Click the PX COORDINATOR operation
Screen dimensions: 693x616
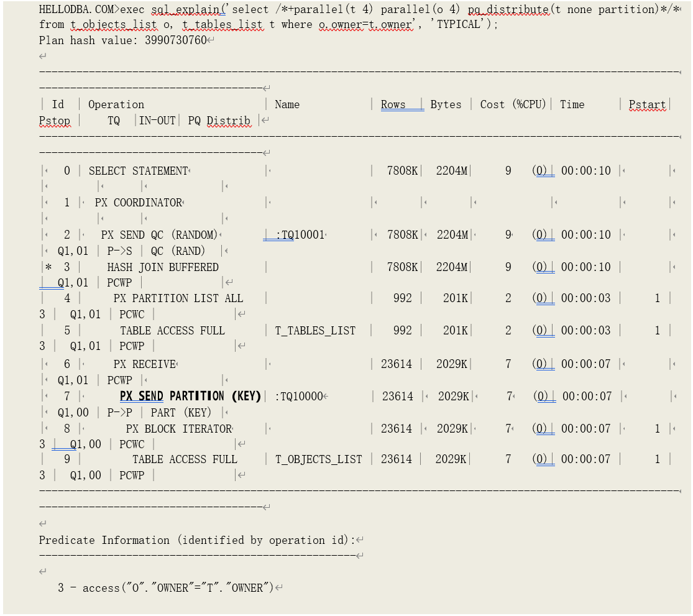click(138, 203)
